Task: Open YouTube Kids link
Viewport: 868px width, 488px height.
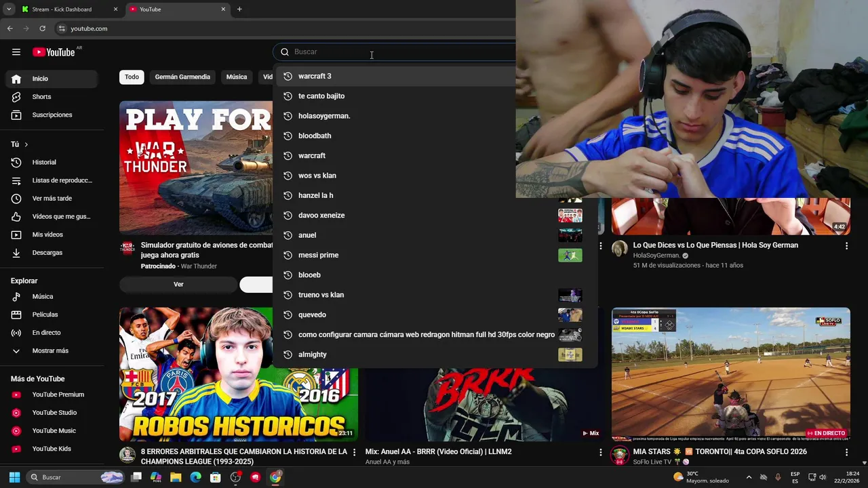Action: pyautogui.click(x=52, y=449)
